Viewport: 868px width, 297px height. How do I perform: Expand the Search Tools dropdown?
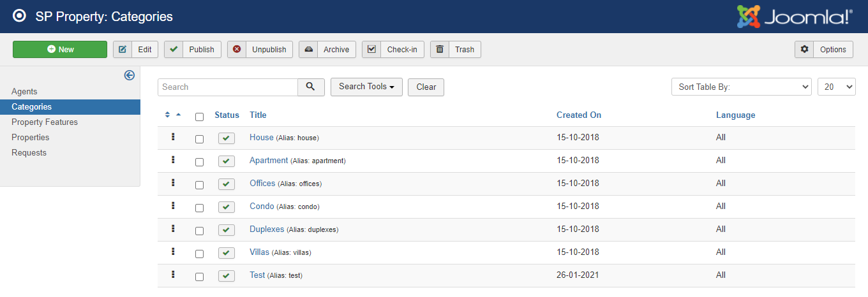point(366,87)
